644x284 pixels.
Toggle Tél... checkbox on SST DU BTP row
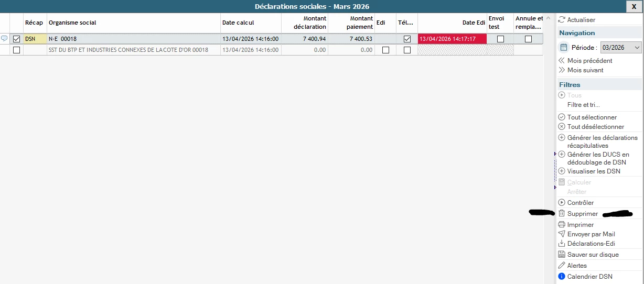click(407, 50)
